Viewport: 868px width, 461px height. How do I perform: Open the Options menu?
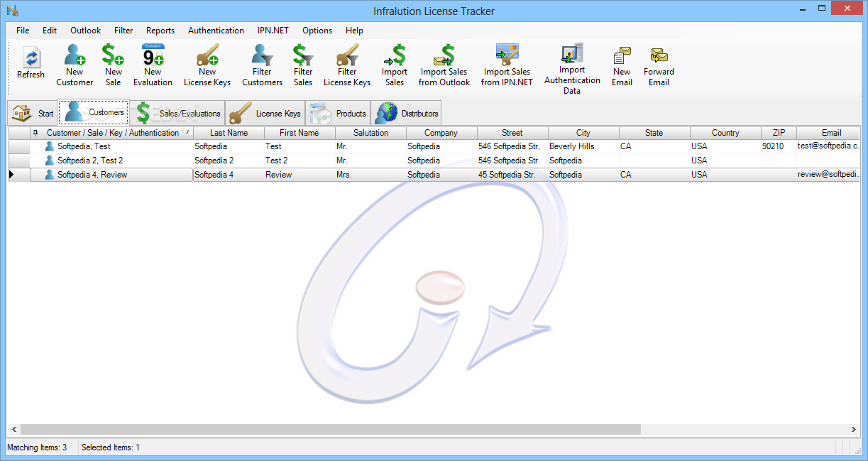[317, 31]
